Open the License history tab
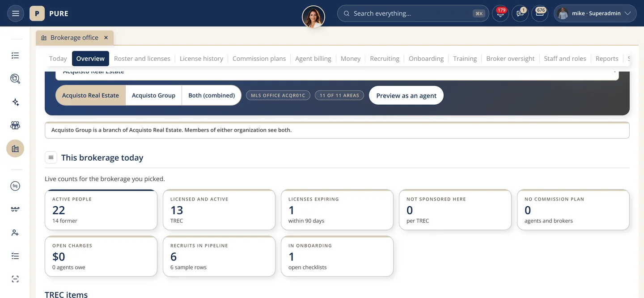 click(201, 59)
